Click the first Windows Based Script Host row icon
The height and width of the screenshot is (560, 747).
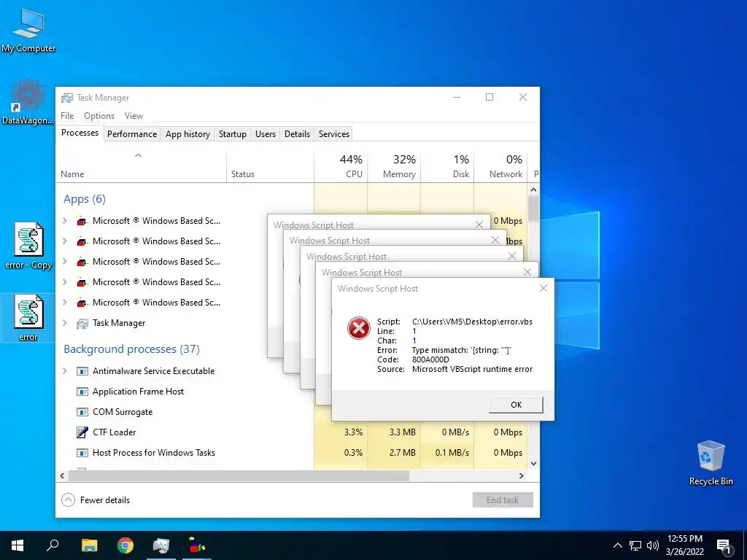82,221
